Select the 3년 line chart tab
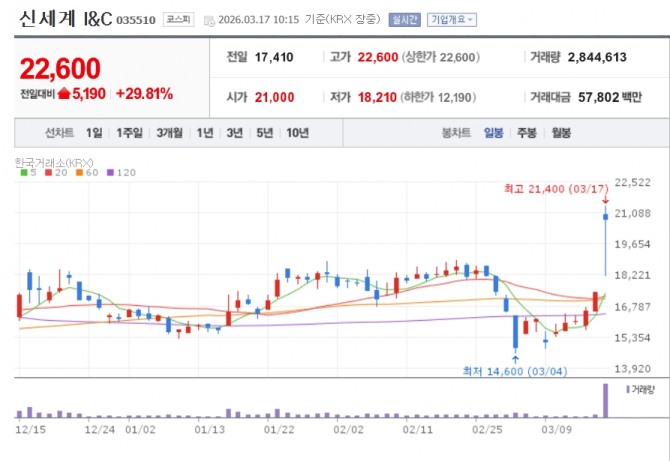This screenshot has height=461, width=670. pos(235,133)
